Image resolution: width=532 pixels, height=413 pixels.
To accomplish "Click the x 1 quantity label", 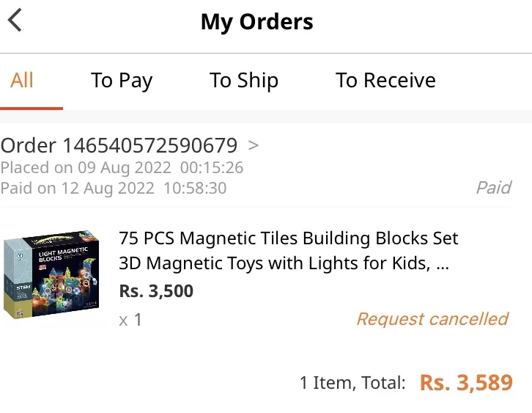I will [130, 320].
